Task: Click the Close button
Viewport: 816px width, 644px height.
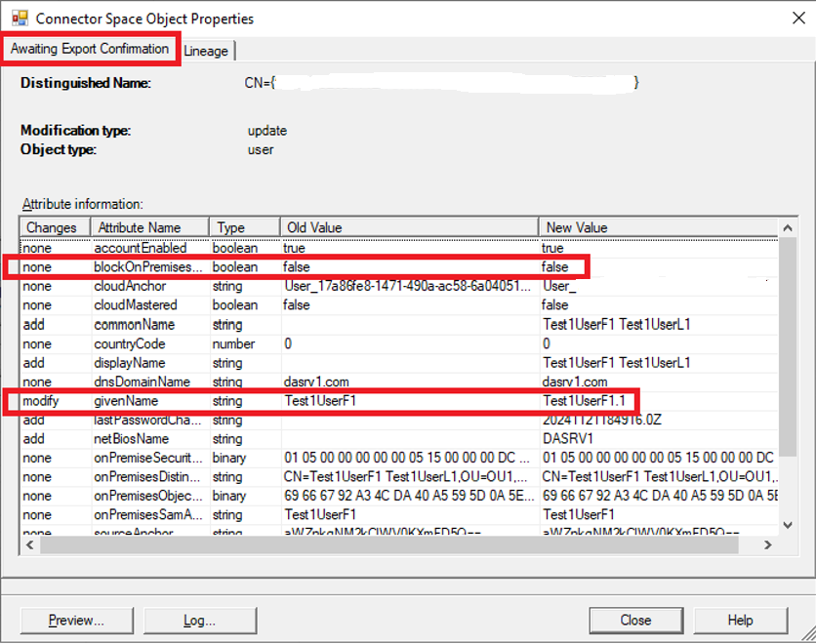Action: coord(636,620)
